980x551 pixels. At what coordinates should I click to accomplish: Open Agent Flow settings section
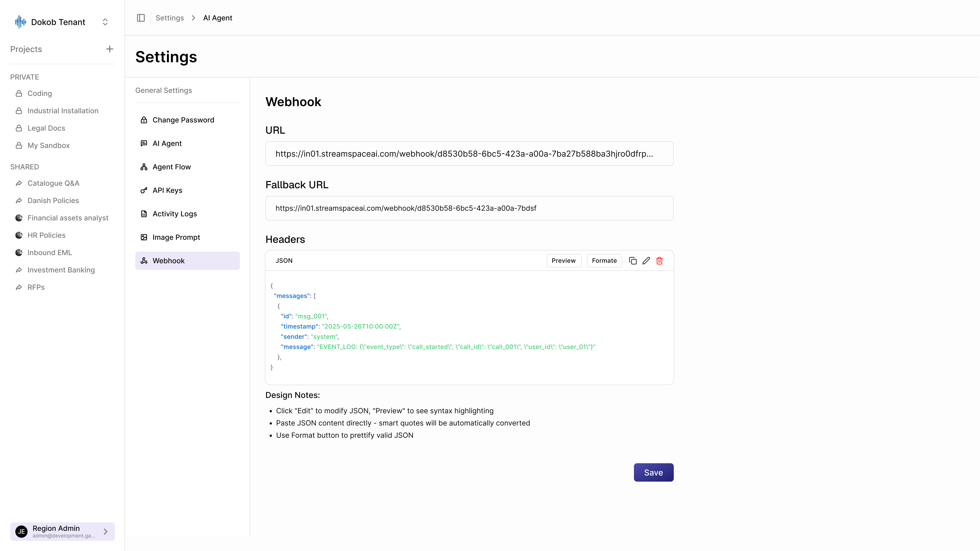coord(187,167)
